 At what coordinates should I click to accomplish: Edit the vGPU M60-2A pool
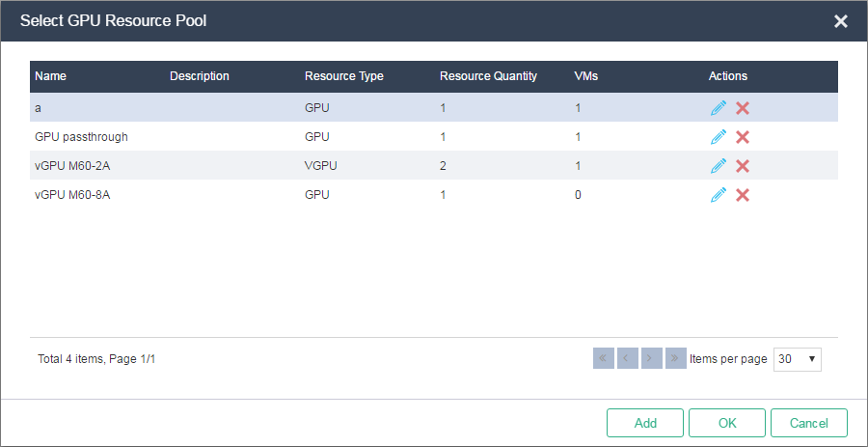tap(718, 166)
